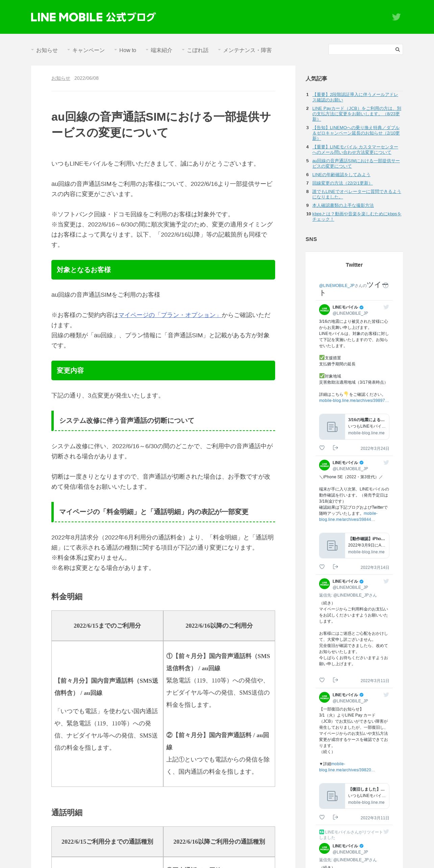Image resolution: width=434 pixels, height=868 pixels.
Task: Click the 2022/6/16以降のご利用分 table header
Action: click(x=219, y=626)
